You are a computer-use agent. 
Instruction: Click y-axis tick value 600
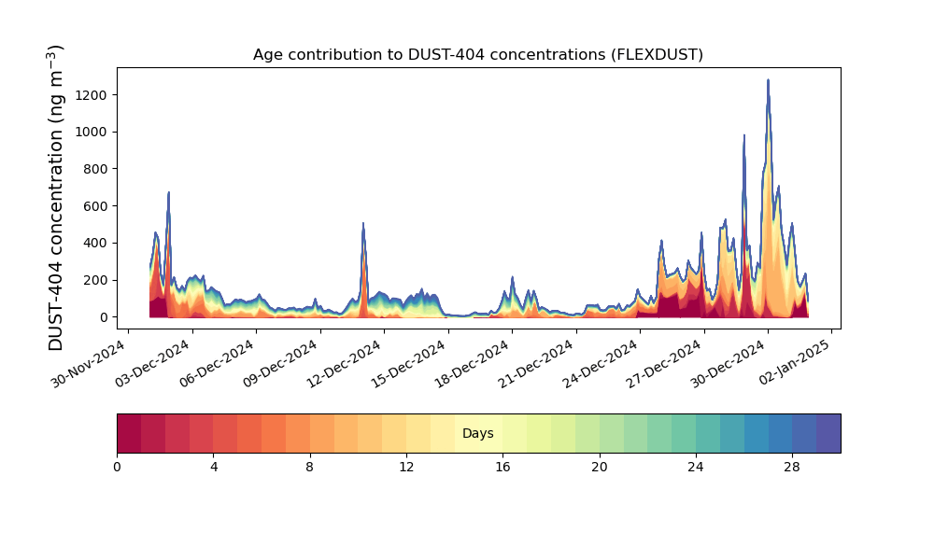click(x=95, y=206)
